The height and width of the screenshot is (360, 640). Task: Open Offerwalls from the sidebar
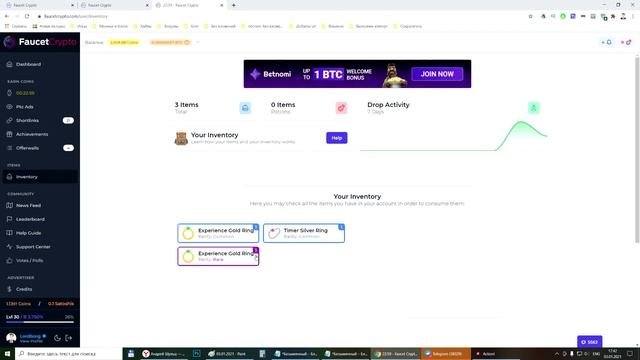tap(27, 148)
